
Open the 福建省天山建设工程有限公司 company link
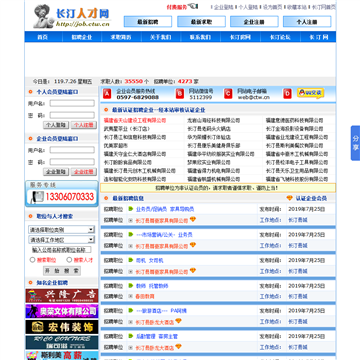pos(135,120)
